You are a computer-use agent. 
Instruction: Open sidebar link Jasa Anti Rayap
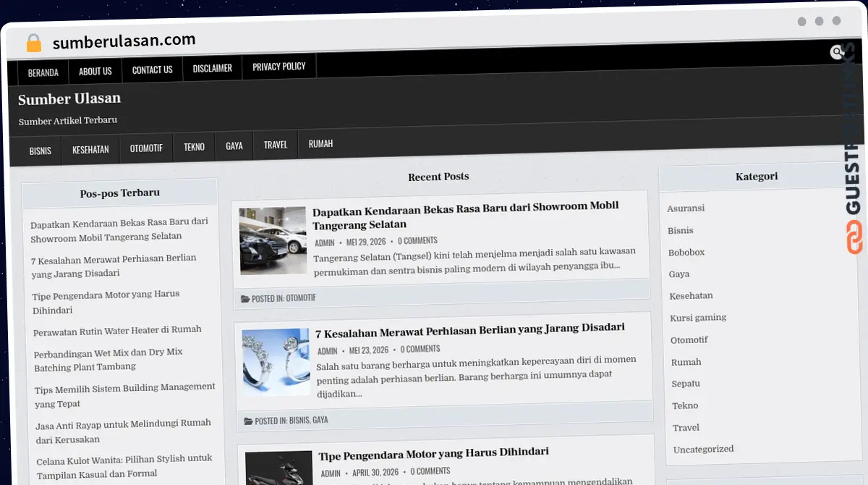(124, 431)
